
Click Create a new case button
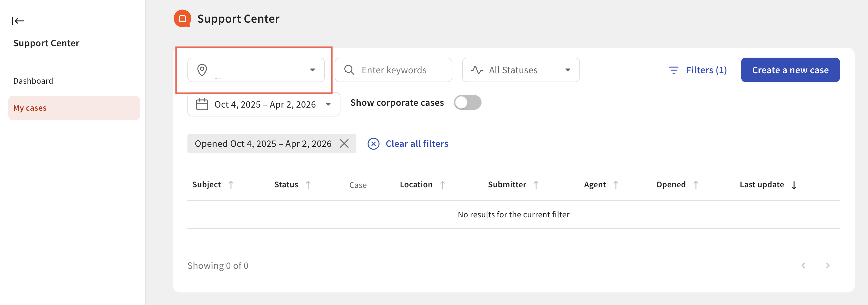pos(790,70)
